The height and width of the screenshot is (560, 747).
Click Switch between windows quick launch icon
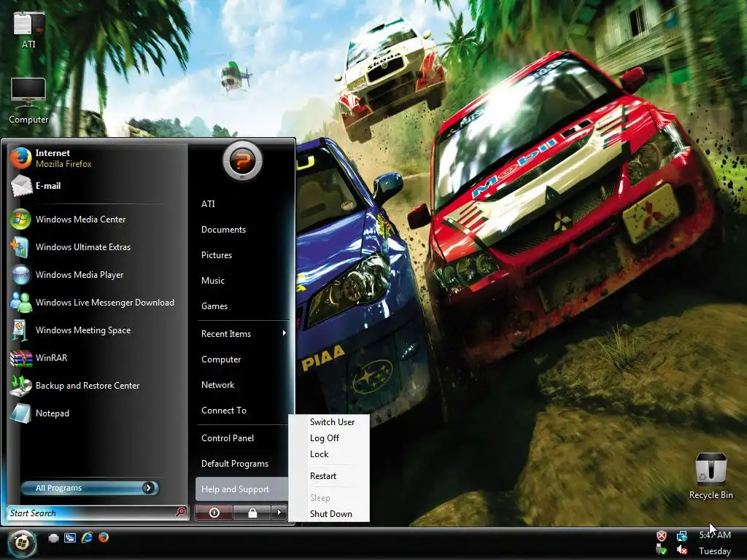click(70, 537)
